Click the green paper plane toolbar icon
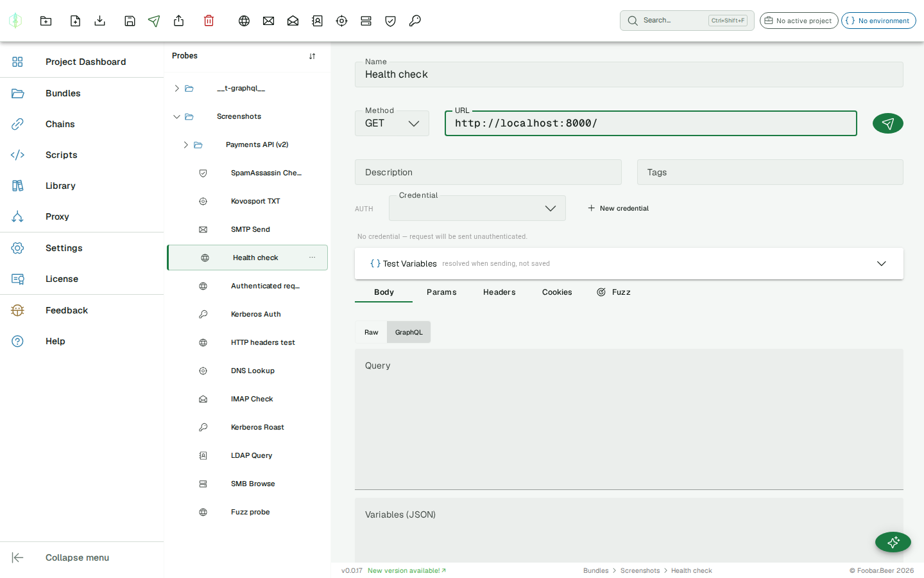Image resolution: width=924 pixels, height=578 pixels. coord(154,21)
